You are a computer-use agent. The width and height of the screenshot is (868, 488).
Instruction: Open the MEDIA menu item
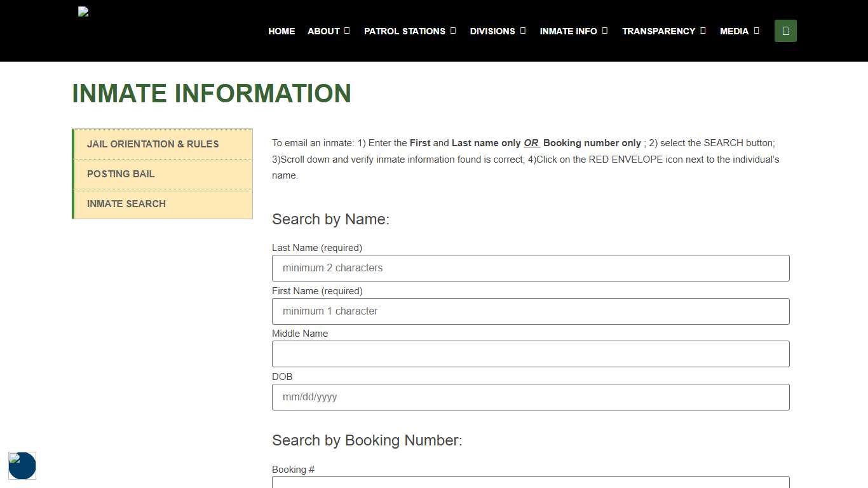(735, 30)
